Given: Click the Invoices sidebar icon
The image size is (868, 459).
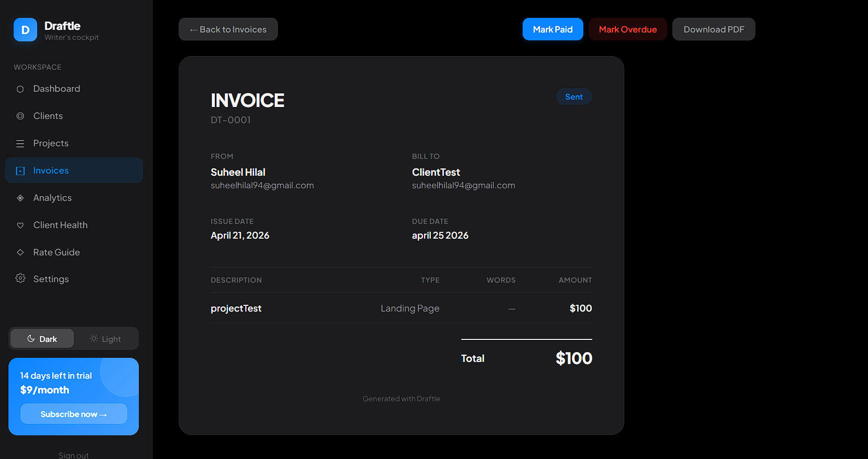Looking at the screenshot, I should click(20, 171).
